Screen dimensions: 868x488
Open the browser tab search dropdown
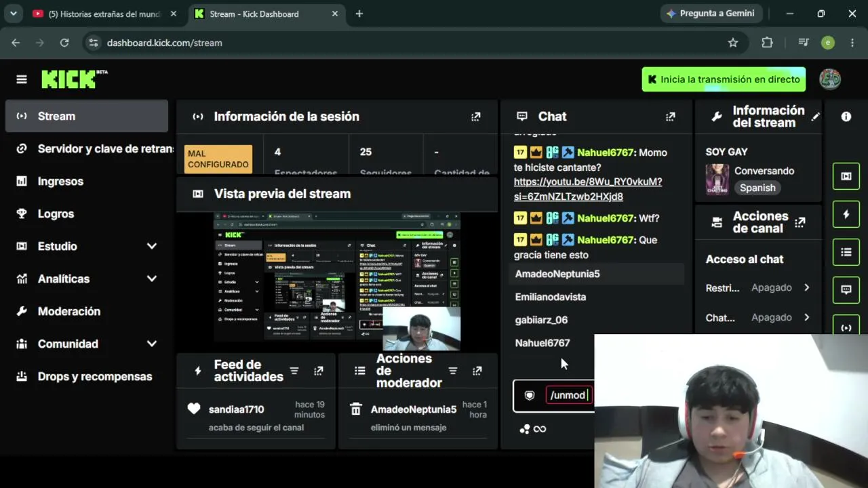coord(13,14)
